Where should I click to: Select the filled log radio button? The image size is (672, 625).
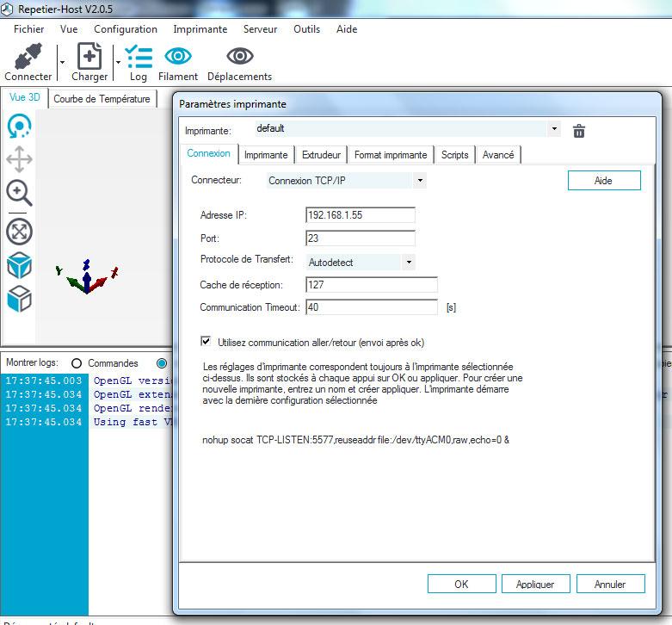tap(162, 363)
